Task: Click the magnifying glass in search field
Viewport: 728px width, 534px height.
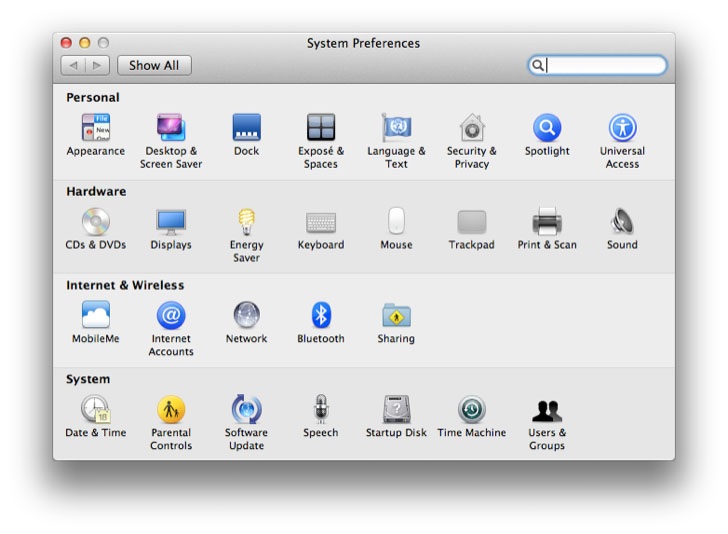Action: coord(538,65)
